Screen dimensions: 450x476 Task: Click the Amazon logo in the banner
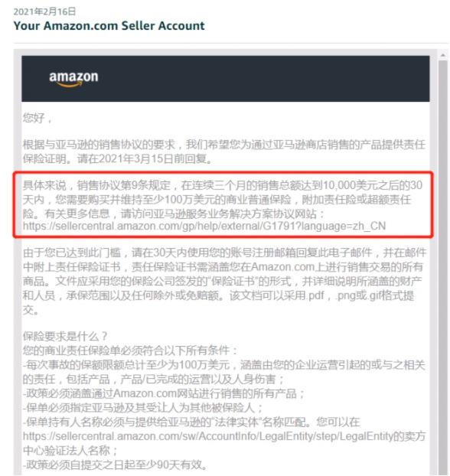pyautogui.click(x=73, y=79)
